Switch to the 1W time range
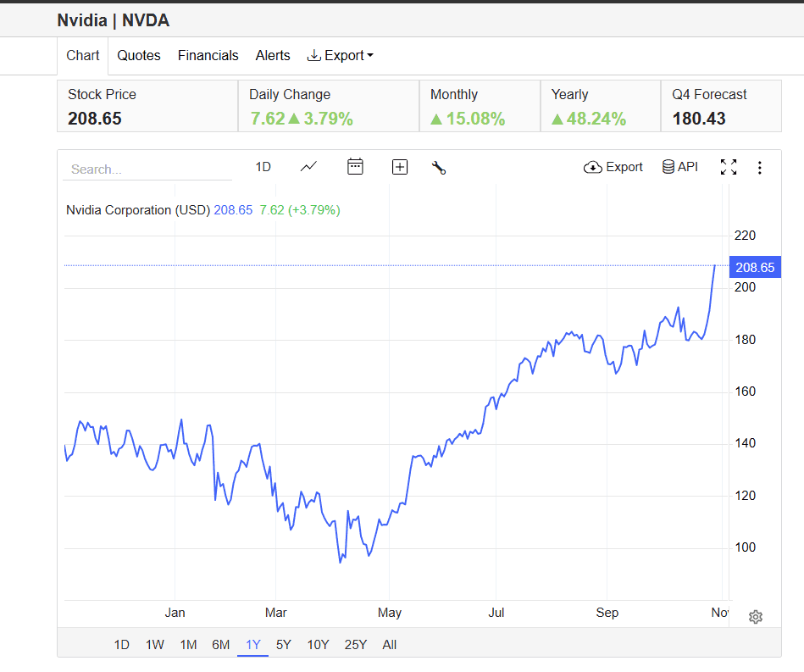This screenshot has height=672, width=804. (154, 644)
